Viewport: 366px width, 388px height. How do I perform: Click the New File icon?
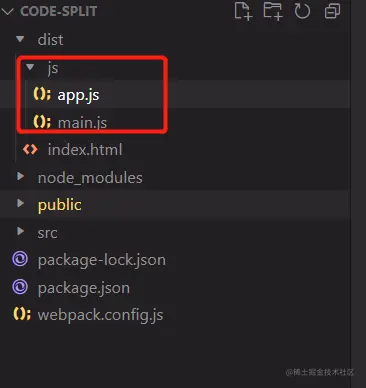[243, 11]
